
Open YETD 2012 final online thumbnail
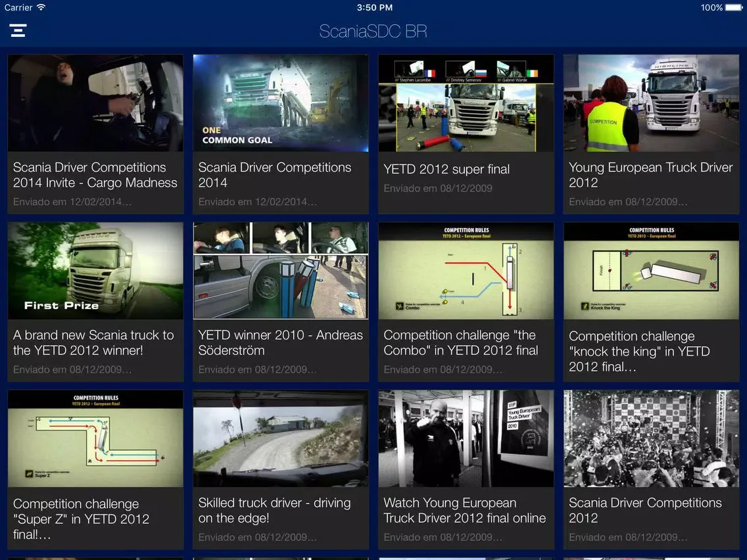point(466,438)
